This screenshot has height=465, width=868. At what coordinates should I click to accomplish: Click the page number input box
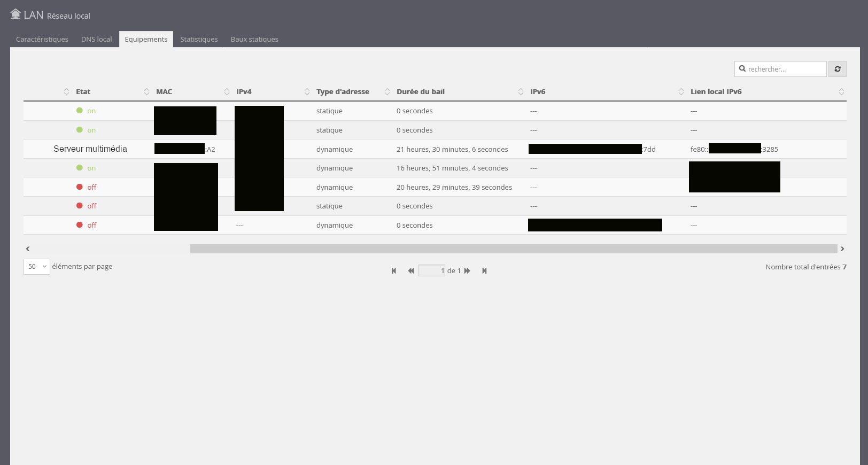tap(432, 271)
